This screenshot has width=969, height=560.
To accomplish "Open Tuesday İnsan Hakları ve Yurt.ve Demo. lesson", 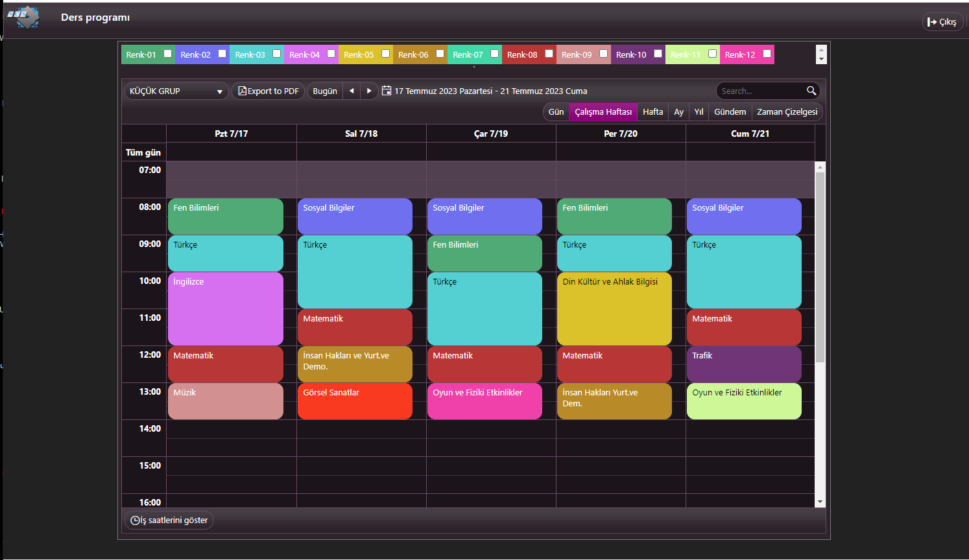I will [355, 364].
